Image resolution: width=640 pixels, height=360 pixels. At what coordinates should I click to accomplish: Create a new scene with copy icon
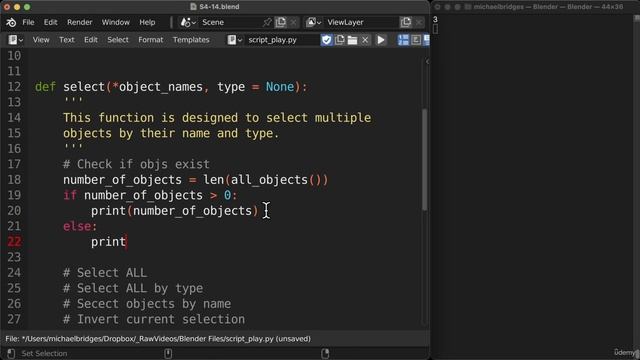coord(281,22)
